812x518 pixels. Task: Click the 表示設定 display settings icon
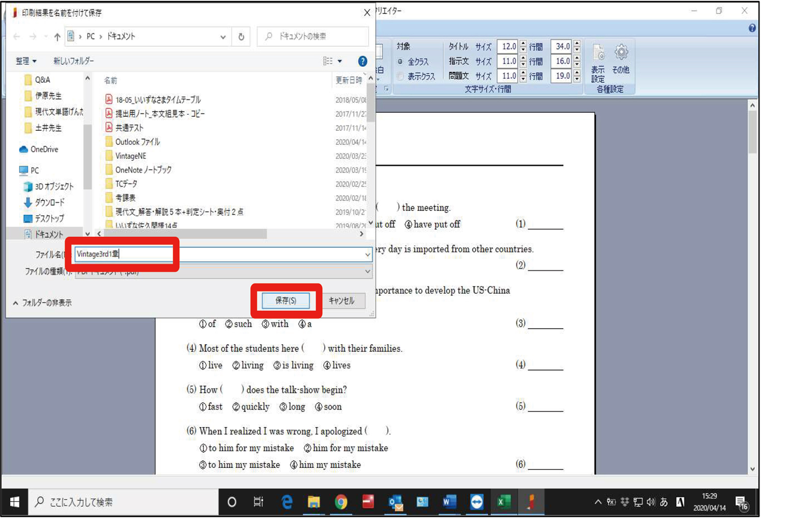[598, 63]
